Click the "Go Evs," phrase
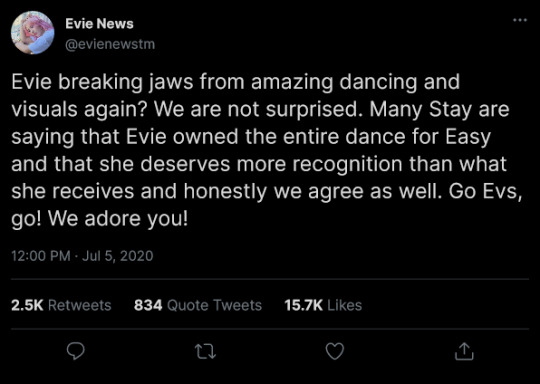Screen dimensions: 540x384 coord(485,192)
